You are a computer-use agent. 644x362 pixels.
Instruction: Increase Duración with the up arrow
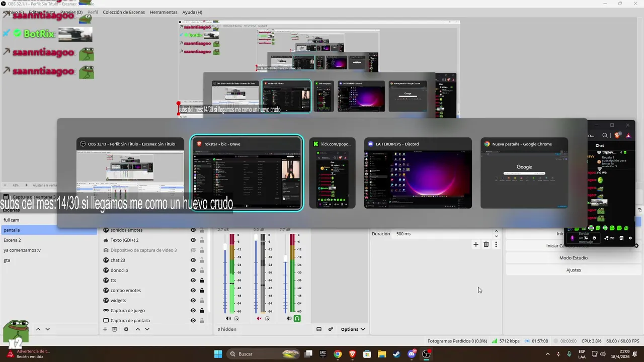(x=497, y=231)
